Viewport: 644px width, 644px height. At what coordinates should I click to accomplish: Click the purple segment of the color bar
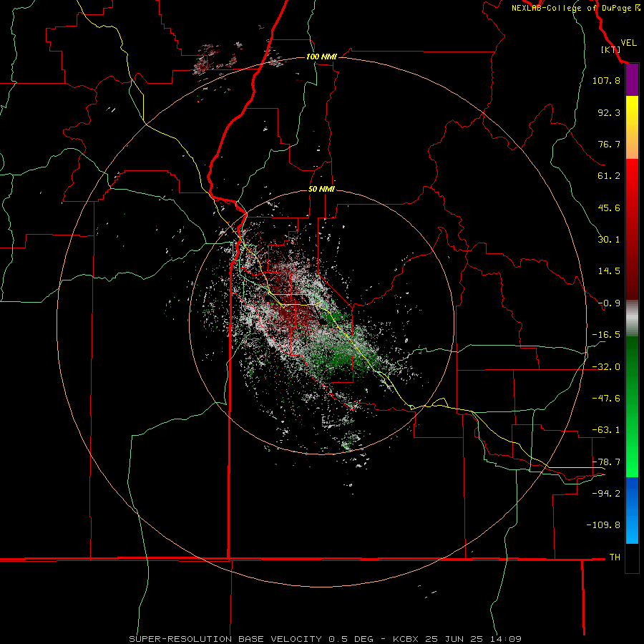click(632, 80)
